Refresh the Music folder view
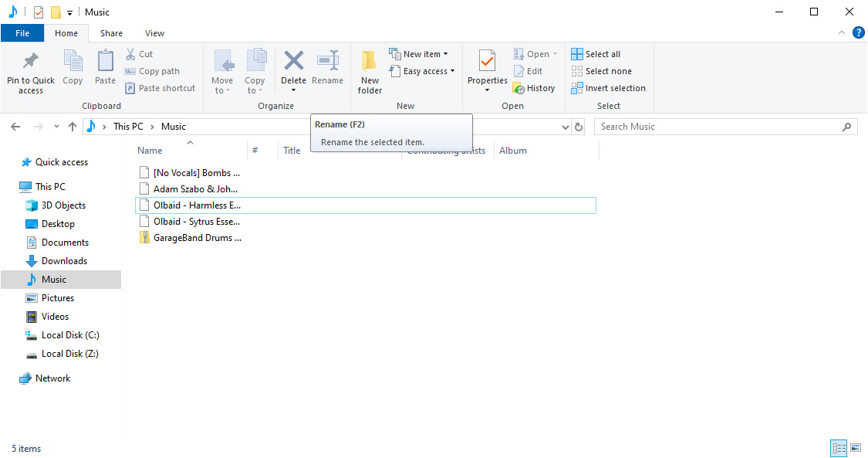The height and width of the screenshot is (458, 868). (579, 127)
